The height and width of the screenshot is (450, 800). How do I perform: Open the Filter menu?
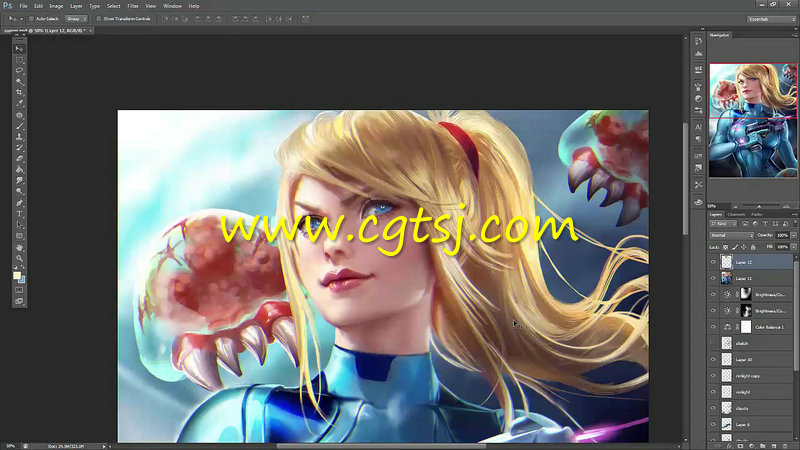pyautogui.click(x=133, y=6)
